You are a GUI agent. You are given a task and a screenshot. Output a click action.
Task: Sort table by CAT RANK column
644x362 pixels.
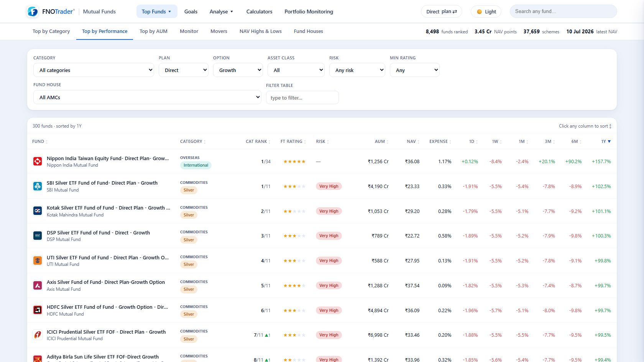pyautogui.click(x=258, y=141)
